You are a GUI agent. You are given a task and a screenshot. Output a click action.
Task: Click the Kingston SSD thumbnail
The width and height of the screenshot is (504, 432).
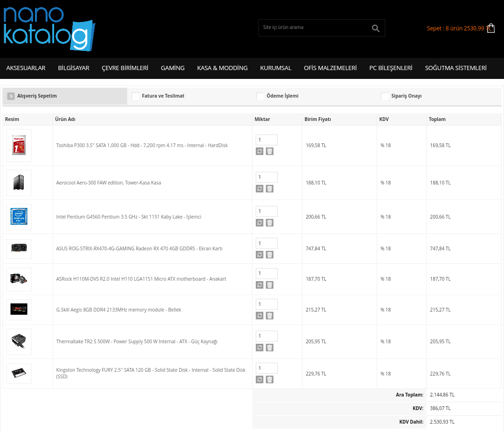19,374
